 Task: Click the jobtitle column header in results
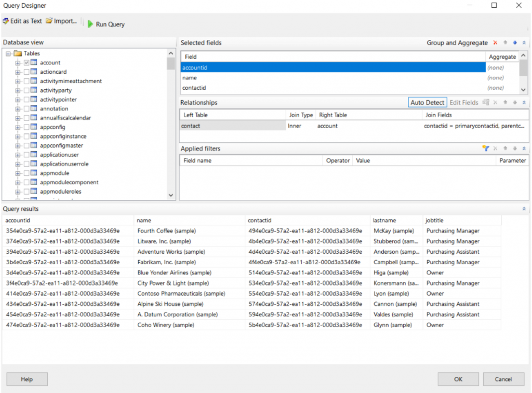[462, 221]
